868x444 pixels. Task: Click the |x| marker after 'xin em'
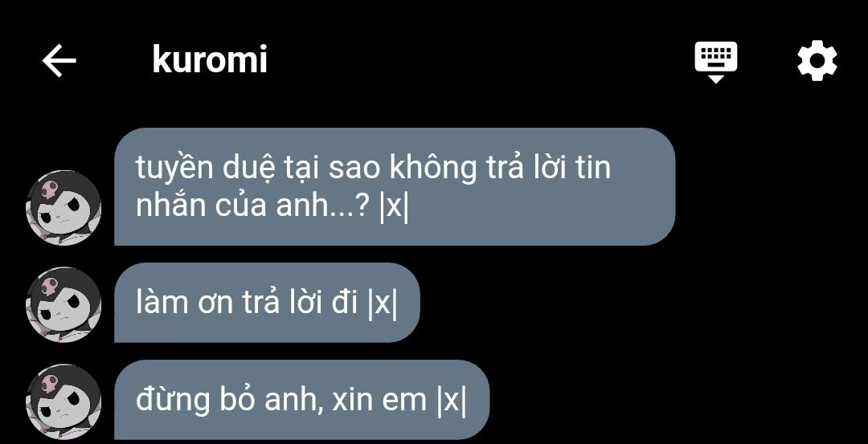tap(452, 401)
